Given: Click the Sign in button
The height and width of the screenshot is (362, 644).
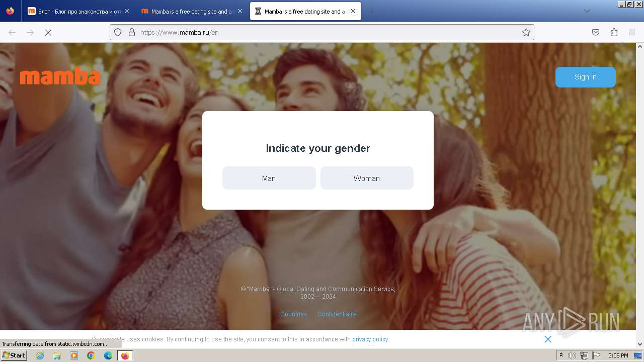Looking at the screenshot, I should click(x=586, y=77).
